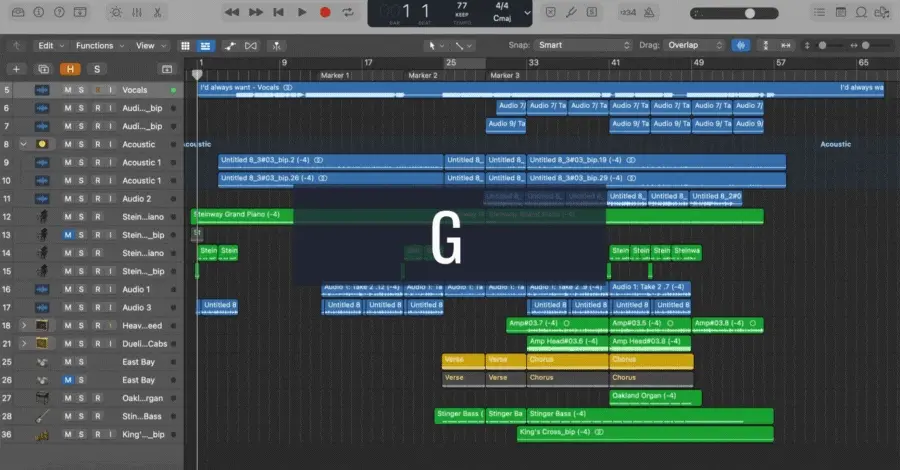This screenshot has width=900, height=470.
Task: Click the Rewind transport button
Action: coord(232,12)
